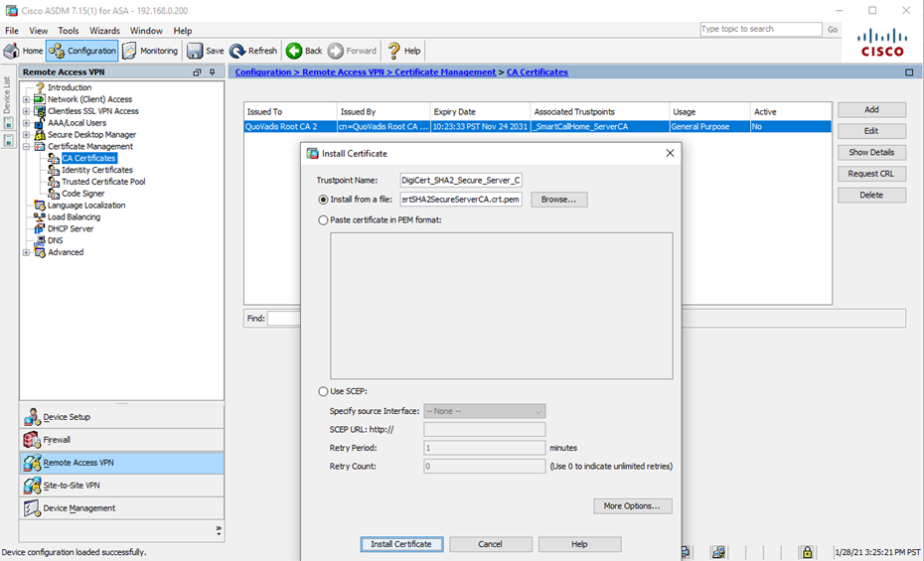Click the Device Management panel icon

(x=32, y=508)
